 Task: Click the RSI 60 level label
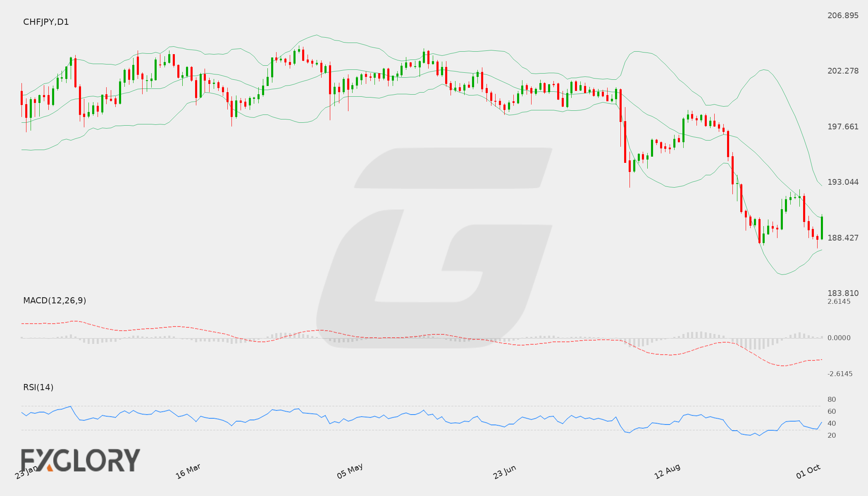832,411
